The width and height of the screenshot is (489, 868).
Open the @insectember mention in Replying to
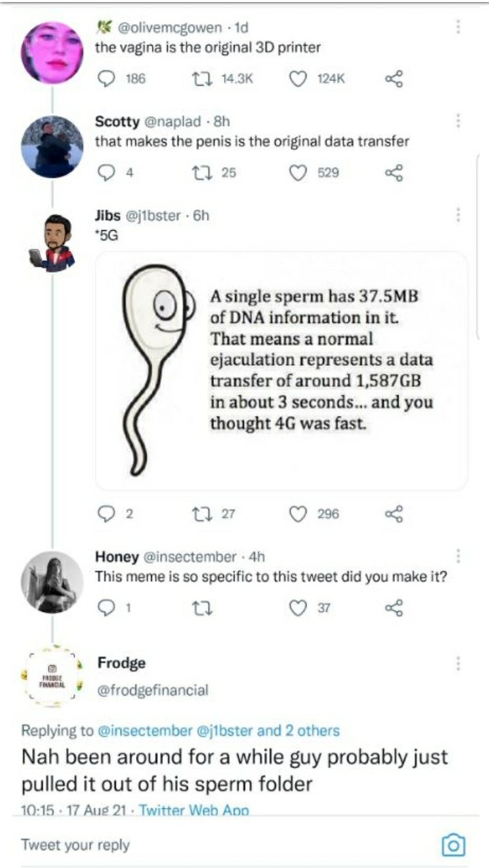coord(146,730)
